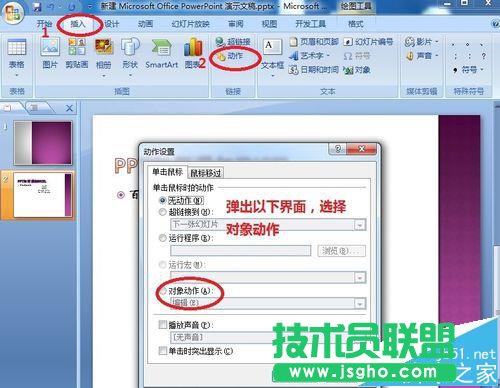Image resolution: width=500 pixels, height=388 pixels.
Task: Click the help icon in 动作设置 dialog
Action: 338,149
